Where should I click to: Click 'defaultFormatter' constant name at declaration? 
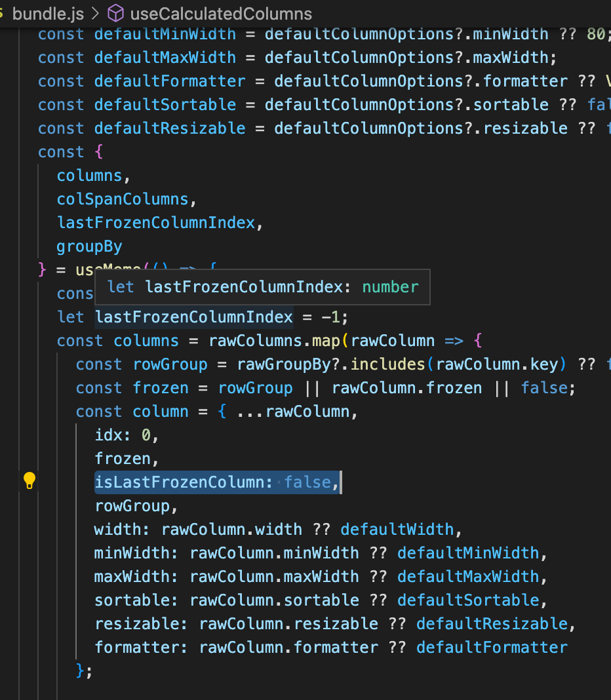[170, 81]
